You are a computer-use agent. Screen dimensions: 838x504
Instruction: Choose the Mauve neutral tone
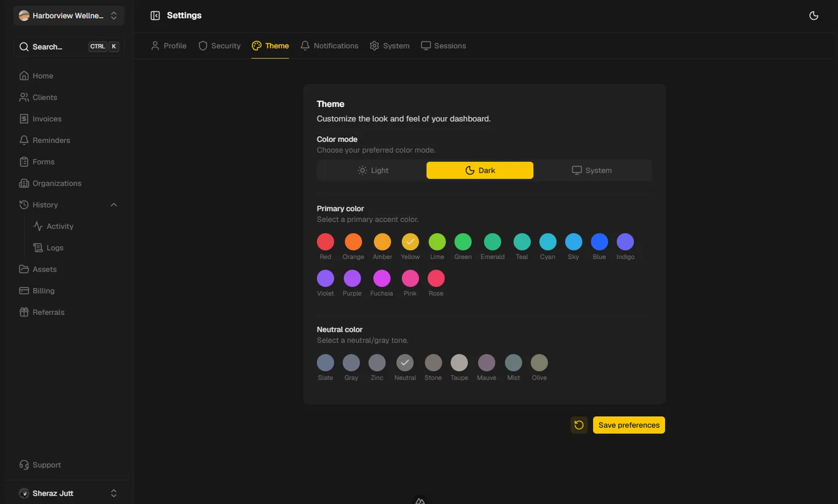coord(487,363)
